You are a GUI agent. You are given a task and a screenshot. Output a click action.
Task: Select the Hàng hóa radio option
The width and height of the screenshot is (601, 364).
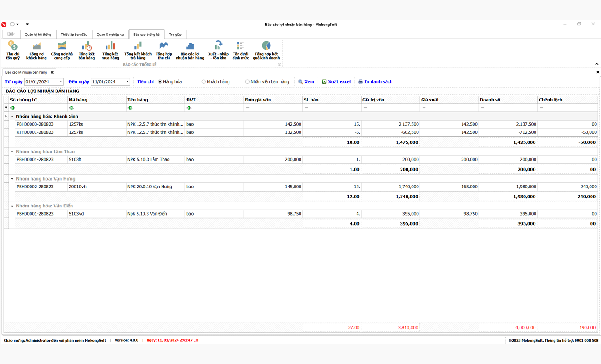[x=160, y=82]
